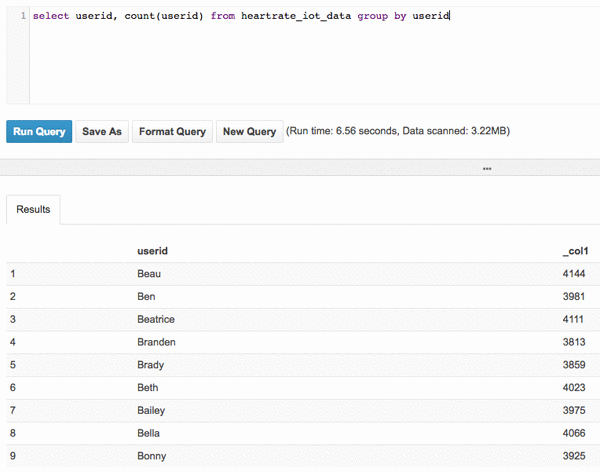600x472 pixels.
Task: Click the Beth userid cell
Action: click(148, 387)
